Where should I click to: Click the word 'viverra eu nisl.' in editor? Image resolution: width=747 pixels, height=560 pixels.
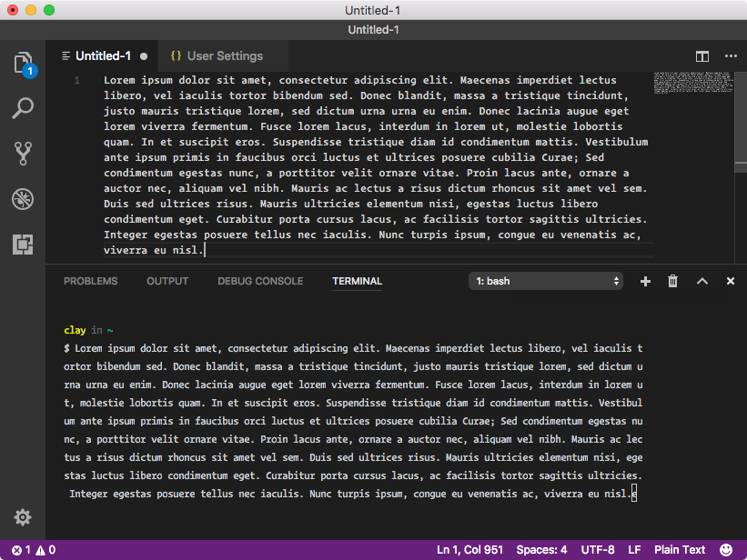coord(154,250)
